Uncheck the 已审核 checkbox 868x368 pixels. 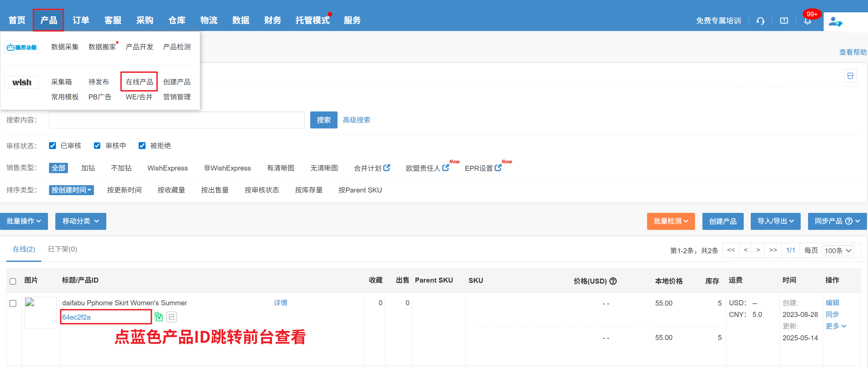tap(52, 145)
